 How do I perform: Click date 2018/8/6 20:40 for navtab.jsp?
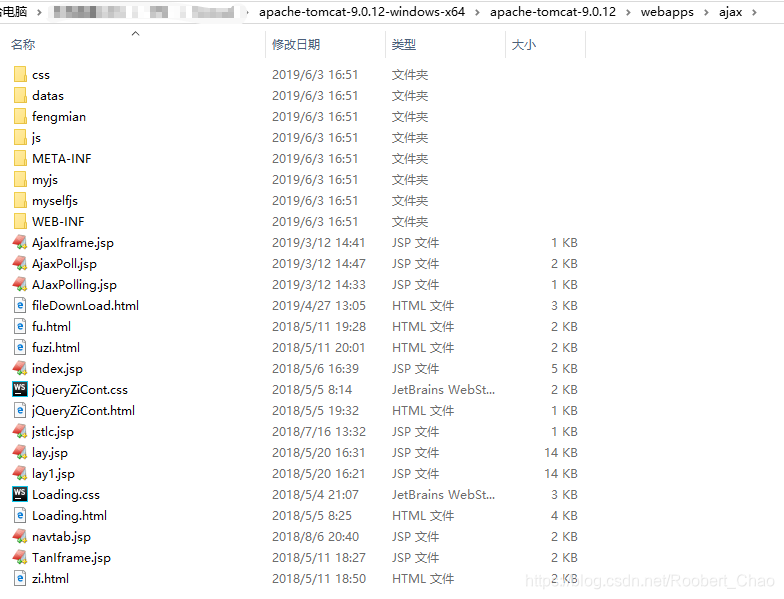click(x=316, y=536)
